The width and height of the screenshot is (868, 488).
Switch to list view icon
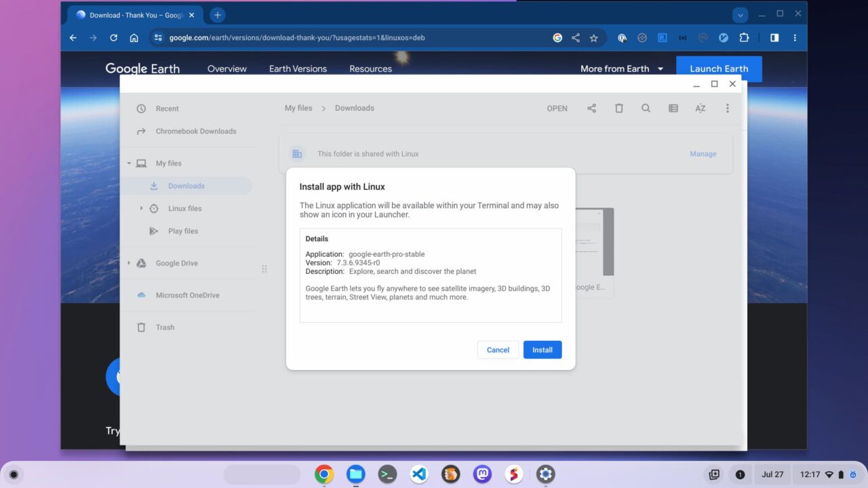pyautogui.click(x=673, y=108)
